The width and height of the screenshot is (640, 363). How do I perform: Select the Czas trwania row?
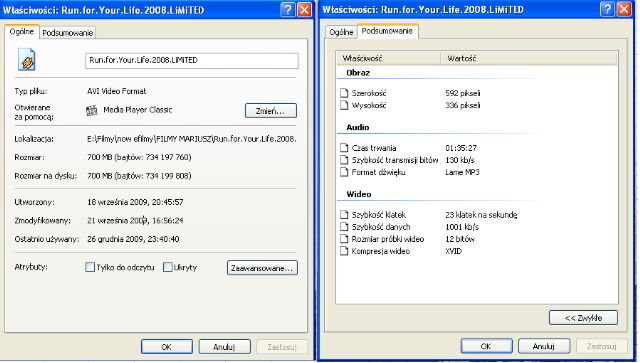[477, 148]
